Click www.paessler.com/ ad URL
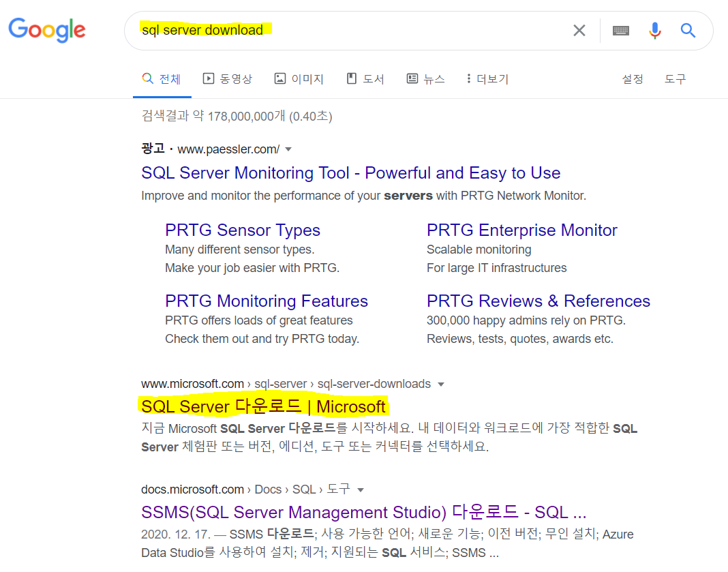Viewport: 728px width, 572px height. tap(228, 149)
